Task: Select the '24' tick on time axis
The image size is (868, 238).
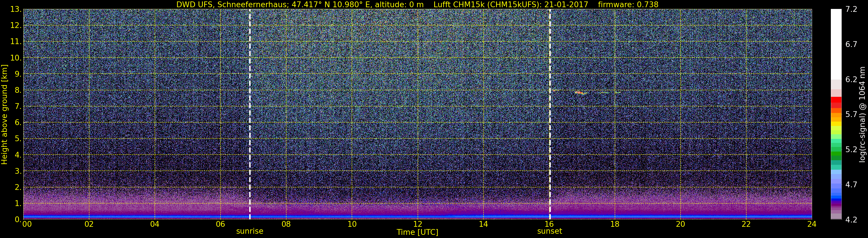Action: pos(812,224)
